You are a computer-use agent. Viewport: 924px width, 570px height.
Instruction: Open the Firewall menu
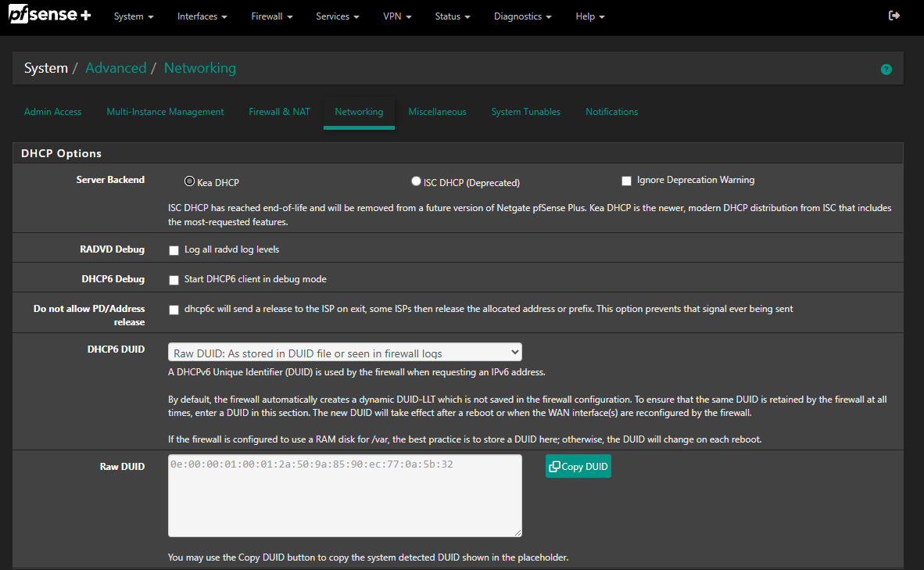pos(272,16)
